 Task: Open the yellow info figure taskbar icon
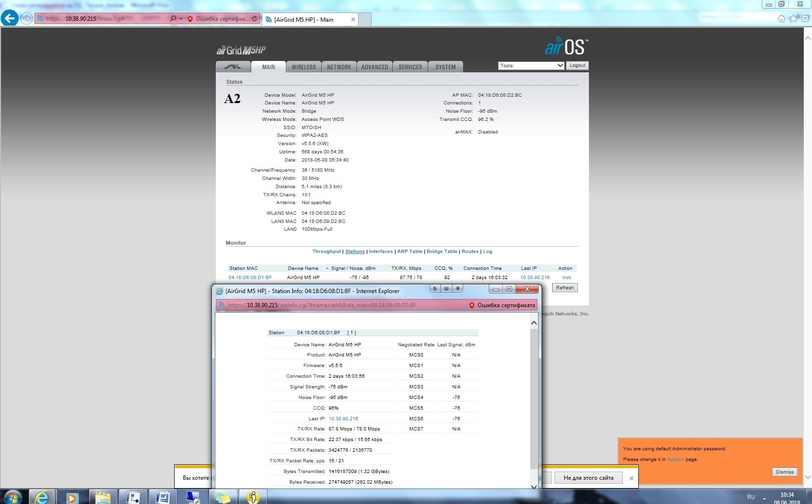[253, 497]
